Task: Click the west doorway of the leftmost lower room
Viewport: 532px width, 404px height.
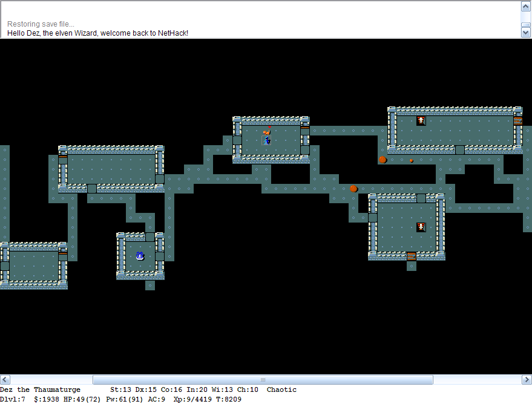Action: coord(4,266)
